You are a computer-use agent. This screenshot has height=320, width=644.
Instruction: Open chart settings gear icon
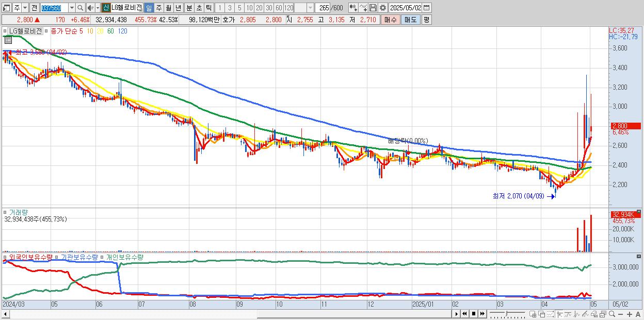tap(383, 8)
